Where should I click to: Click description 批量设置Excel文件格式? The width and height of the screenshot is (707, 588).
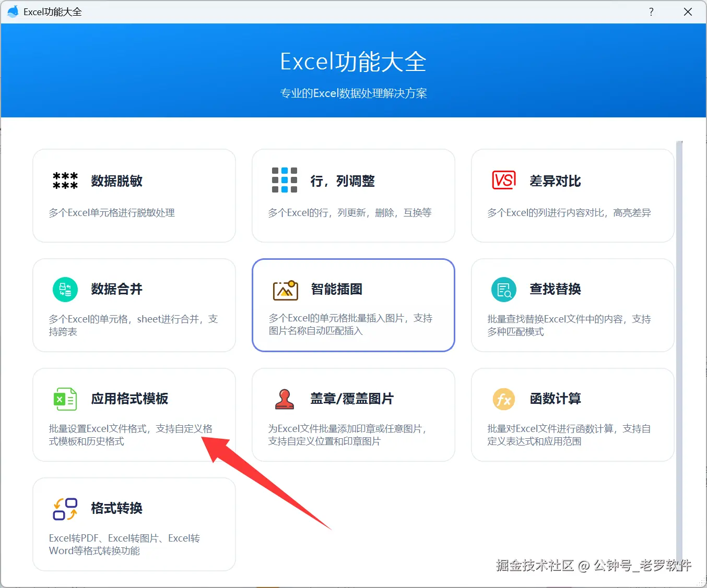131,435
